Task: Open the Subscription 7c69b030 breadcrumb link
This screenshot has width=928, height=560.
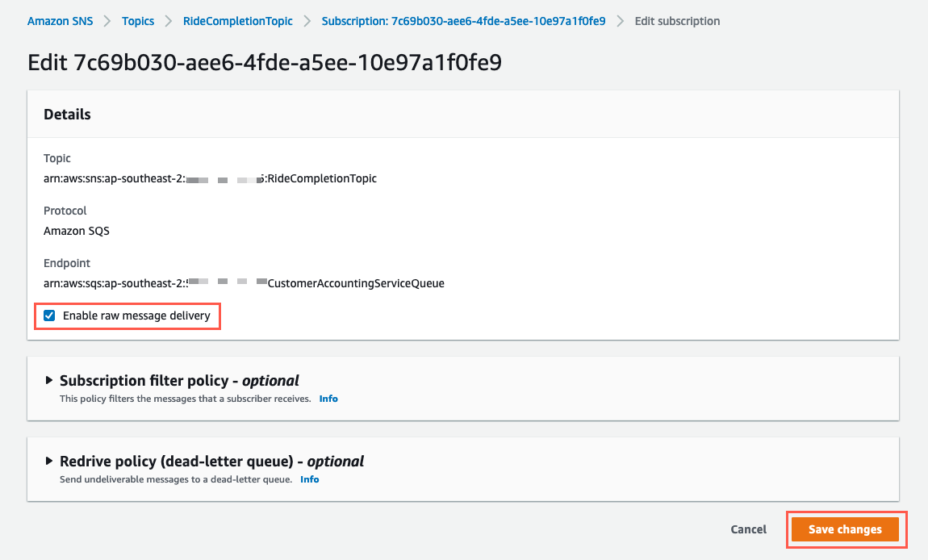Action: point(463,21)
